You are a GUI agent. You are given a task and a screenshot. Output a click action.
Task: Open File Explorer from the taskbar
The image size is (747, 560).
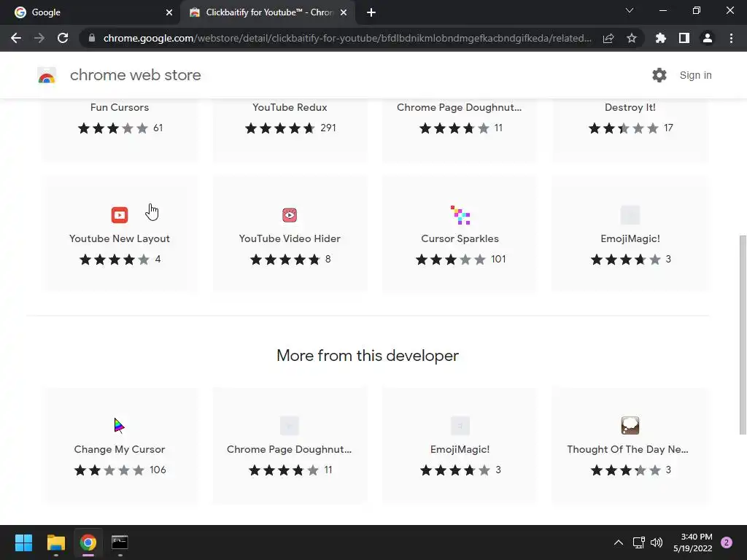tap(56, 542)
